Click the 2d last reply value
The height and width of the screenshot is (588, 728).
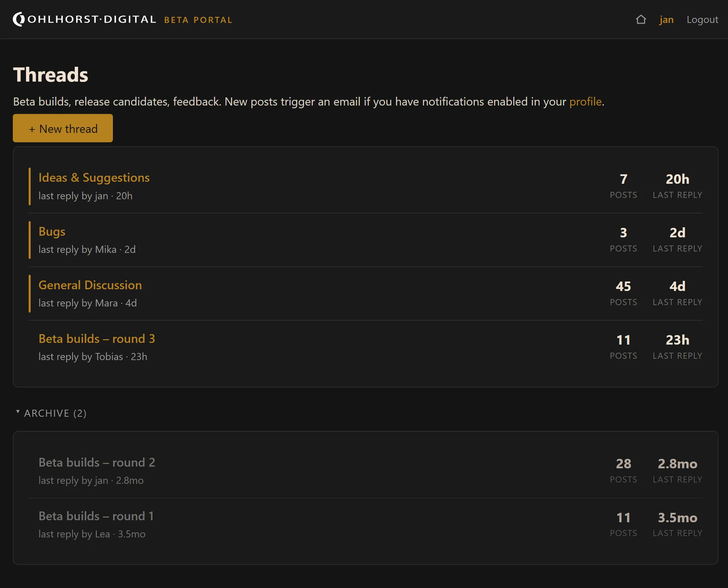677,233
